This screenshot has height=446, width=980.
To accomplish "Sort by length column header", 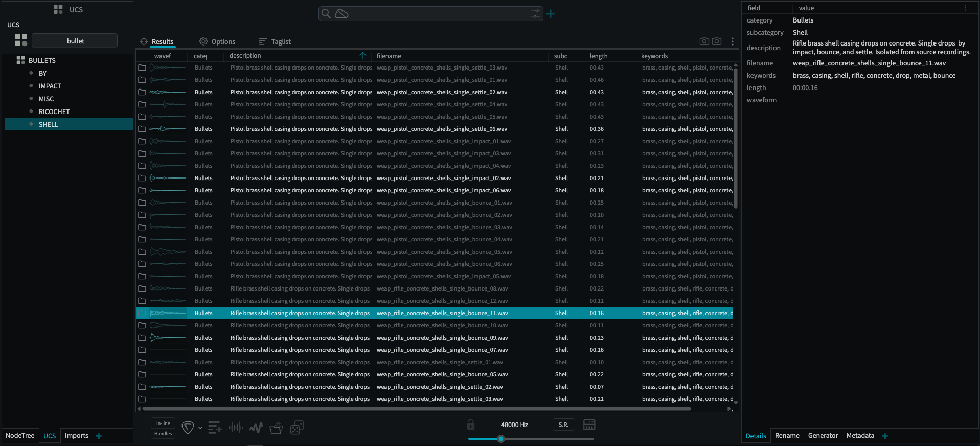I will [599, 56].
